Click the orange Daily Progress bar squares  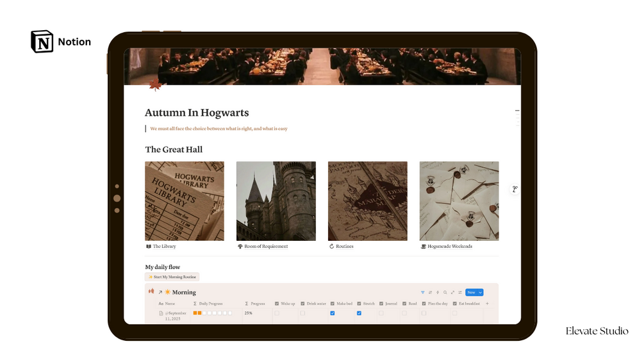pyautogui.click(x=212, y=313)
